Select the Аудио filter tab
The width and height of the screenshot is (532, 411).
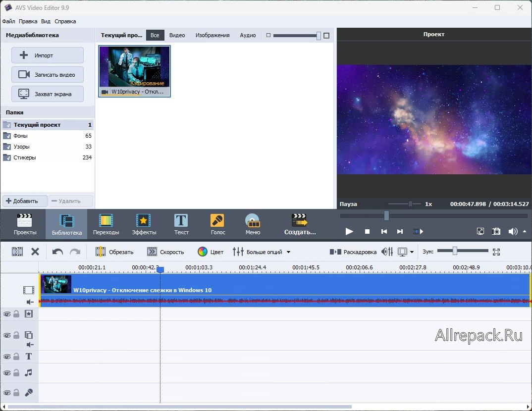pyautogui.click(x=248, y=35)
